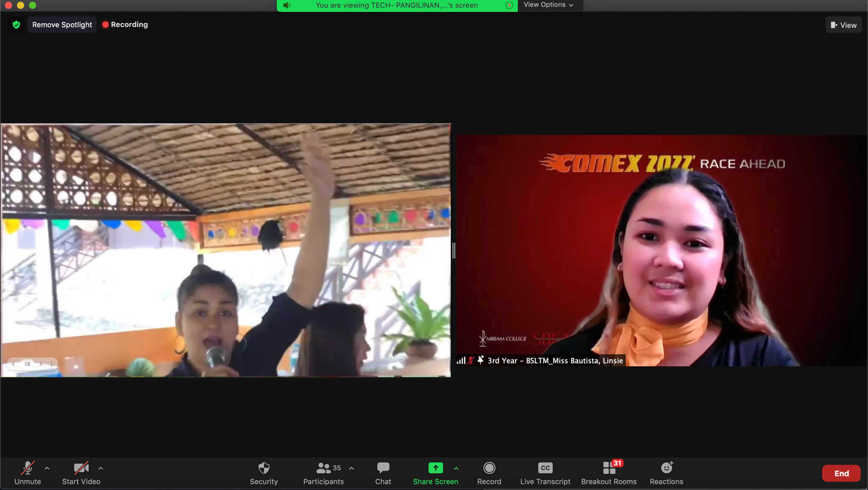Click the red Recording indicator
This screenshot has width=868, height=490.
pyautogui.click(x=125, y=25)
